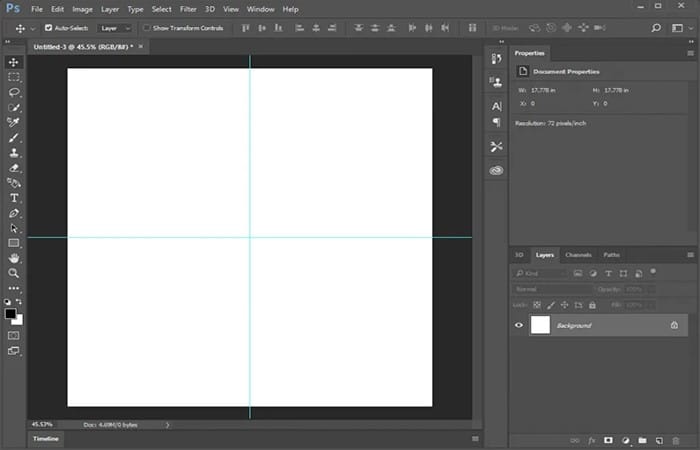
Task: Open the Auto-Select Layer dropdown
Action: tap(115, 28)
